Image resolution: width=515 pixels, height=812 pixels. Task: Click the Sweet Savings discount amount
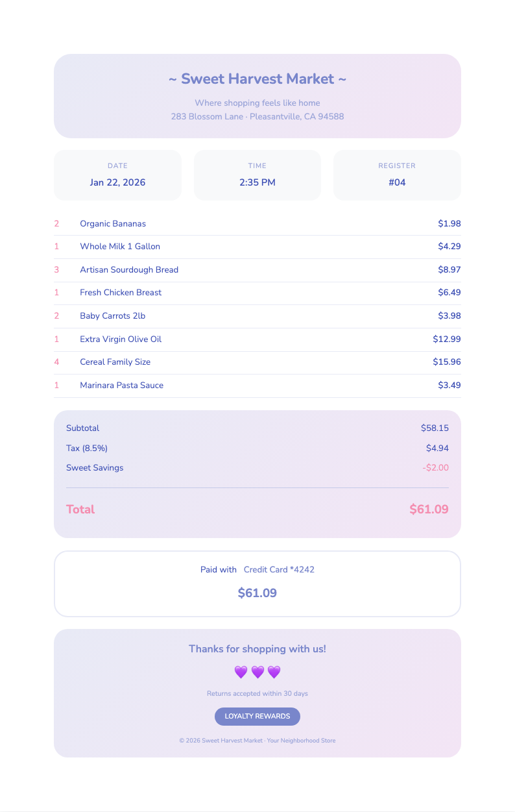click(x=435, y=468)
